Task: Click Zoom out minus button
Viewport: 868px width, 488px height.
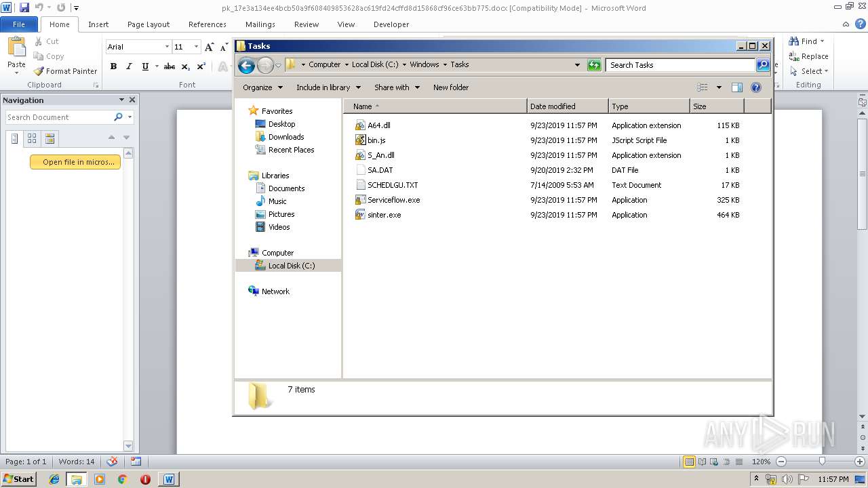Action: pyautogui.click(x=781, y=462)
